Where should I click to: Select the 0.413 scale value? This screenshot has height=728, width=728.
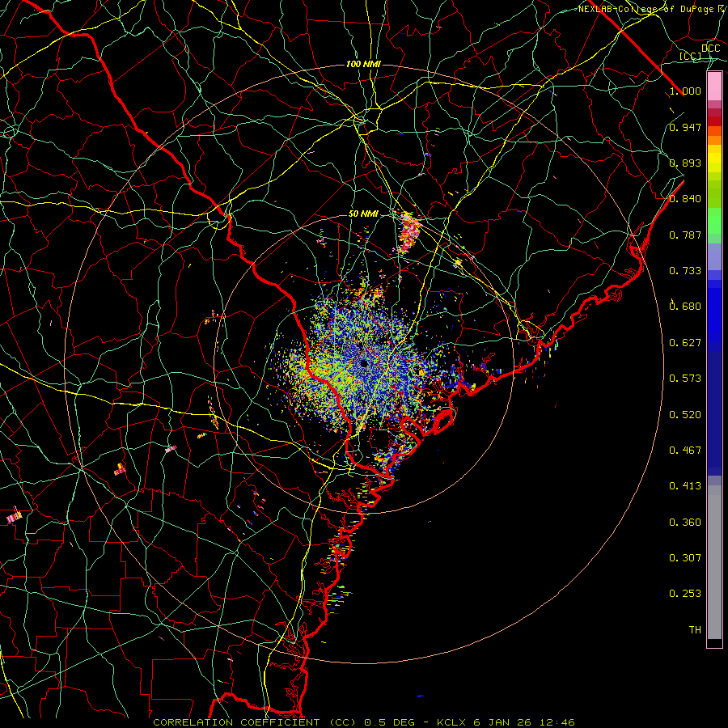coord(685,486)
